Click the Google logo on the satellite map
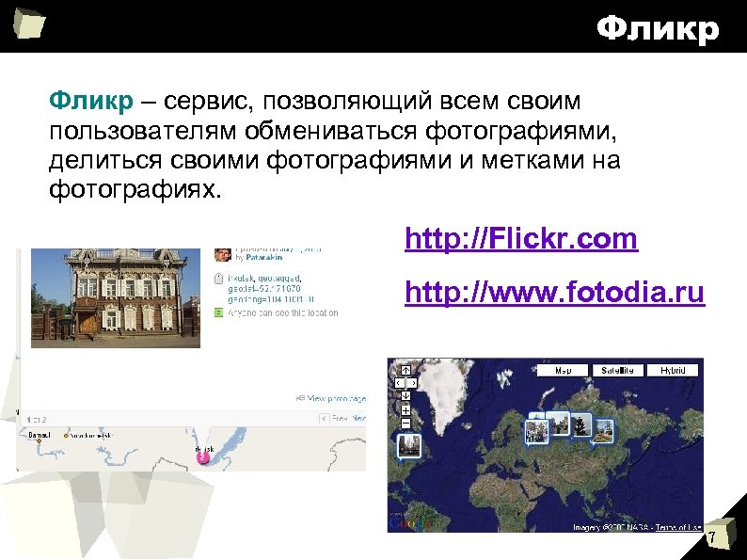The height and width of the screenshot is (560, 747). 409,523
